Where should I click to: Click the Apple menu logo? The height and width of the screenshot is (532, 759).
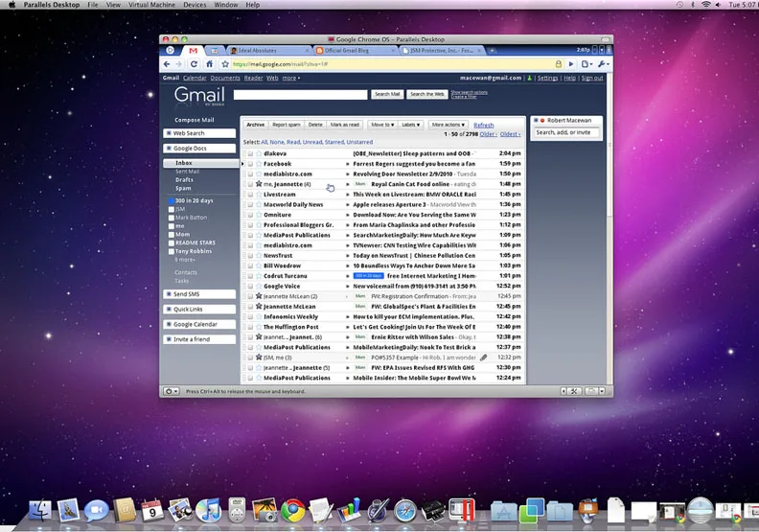click(x=12, y=5)
